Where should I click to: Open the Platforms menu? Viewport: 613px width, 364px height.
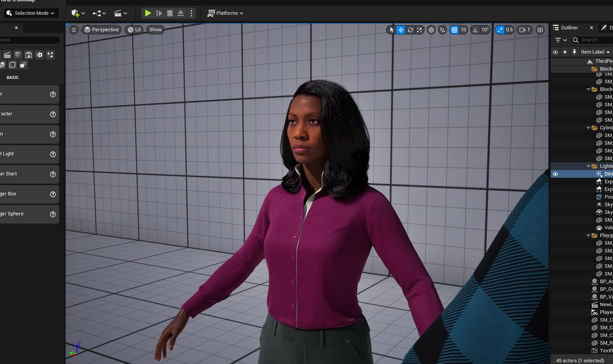(225, 13)
